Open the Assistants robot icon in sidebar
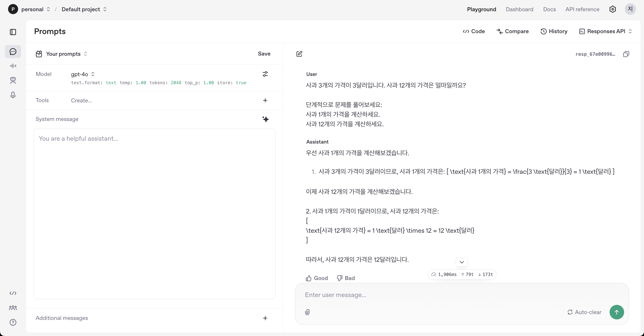 click(x=13, y=80)
